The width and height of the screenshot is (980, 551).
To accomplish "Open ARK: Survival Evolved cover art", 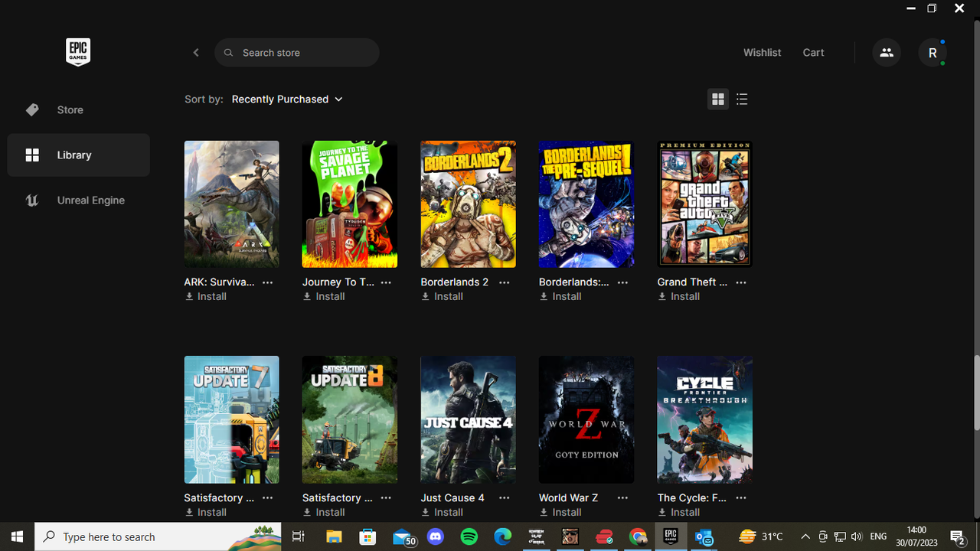I will [x=231, y=204].
